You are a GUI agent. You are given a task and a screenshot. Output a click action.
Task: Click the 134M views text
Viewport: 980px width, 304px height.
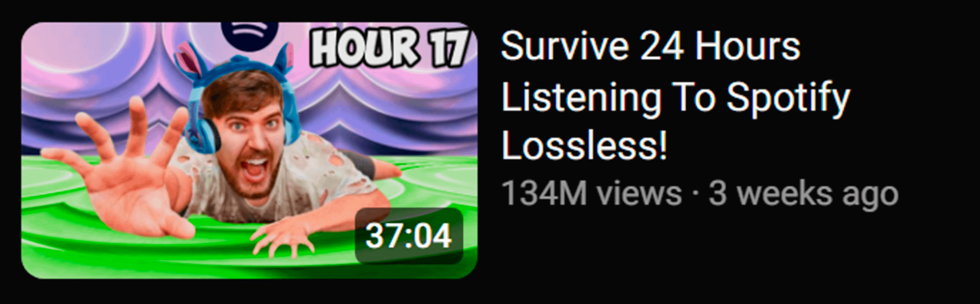tap(591, 194)
